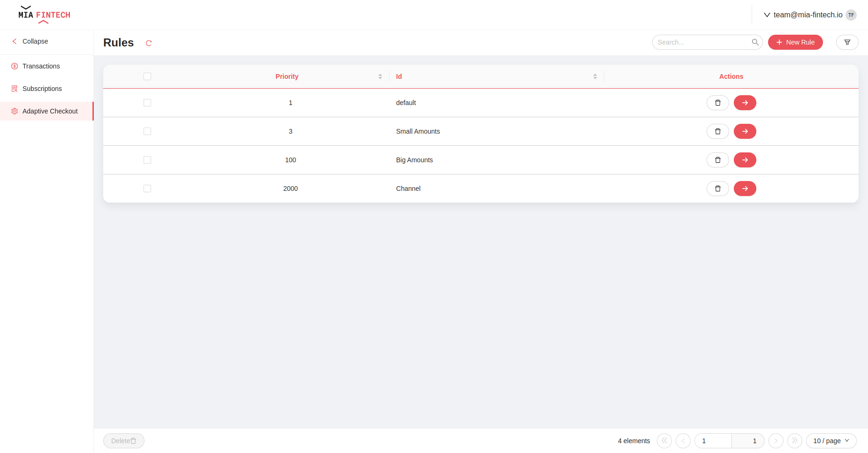Image resolution: width=868 pixels, height=453 pixels.
Task: Select the checkbox for the default rule
Action: 147,103
